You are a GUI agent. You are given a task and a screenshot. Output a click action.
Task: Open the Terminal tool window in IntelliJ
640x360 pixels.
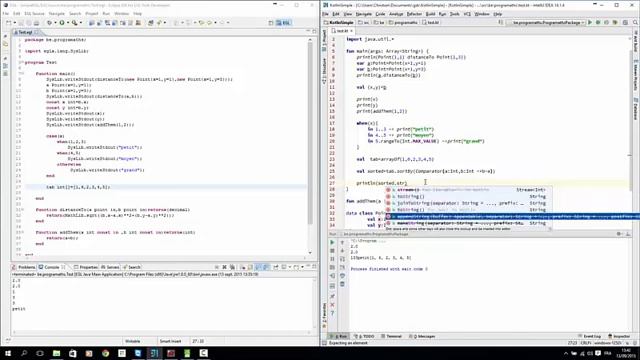click(391, 336)
